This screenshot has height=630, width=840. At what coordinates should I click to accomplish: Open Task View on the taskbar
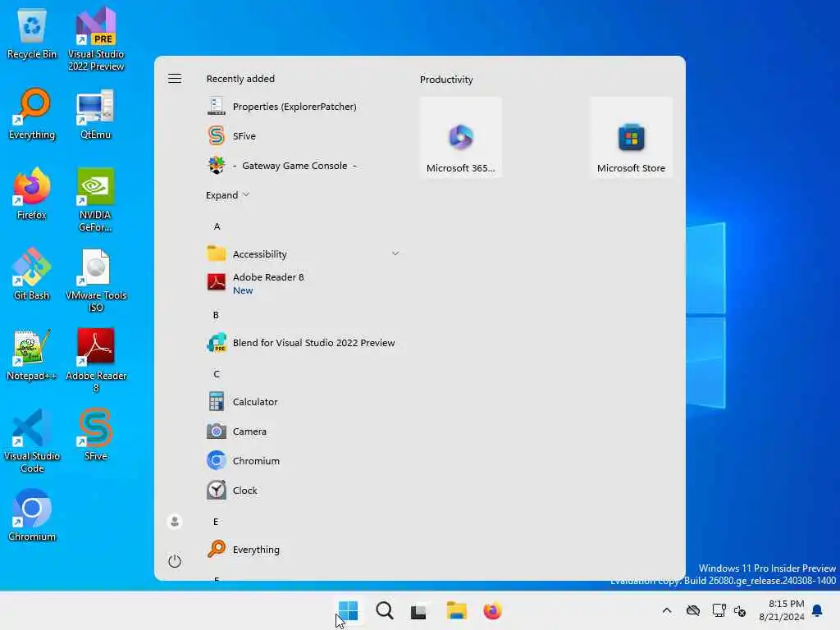[x=418, y=611]
